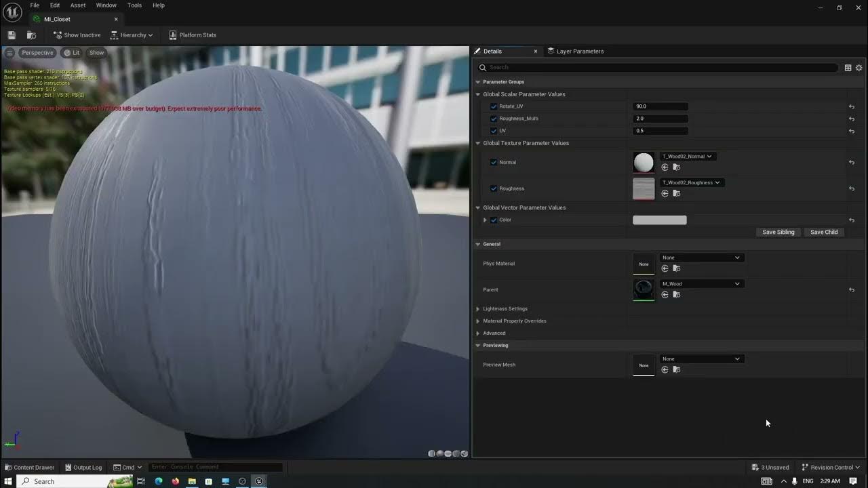Reset Roughness_Multi to its default value
Viewport: 868px width, 488px height.
[x=851, y=119]
